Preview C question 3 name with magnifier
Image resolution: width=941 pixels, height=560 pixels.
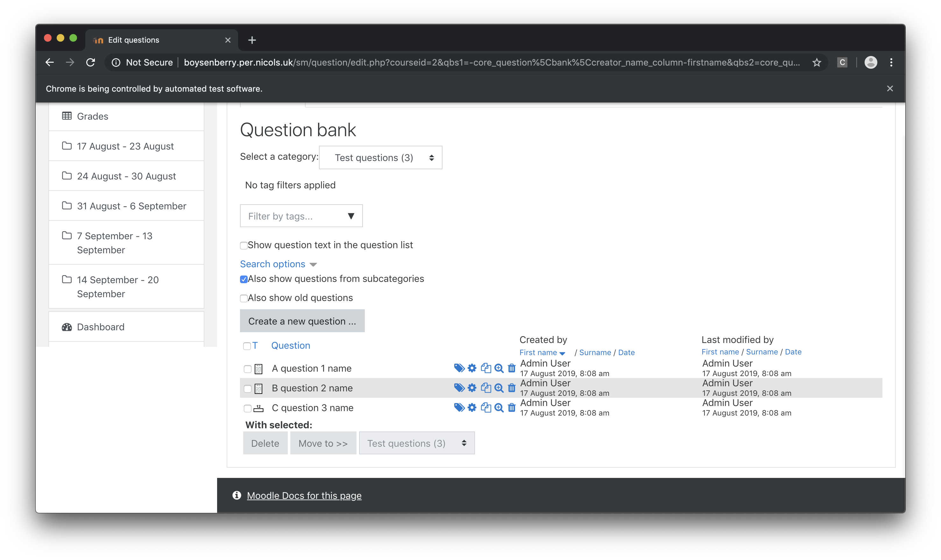(499, 407)
